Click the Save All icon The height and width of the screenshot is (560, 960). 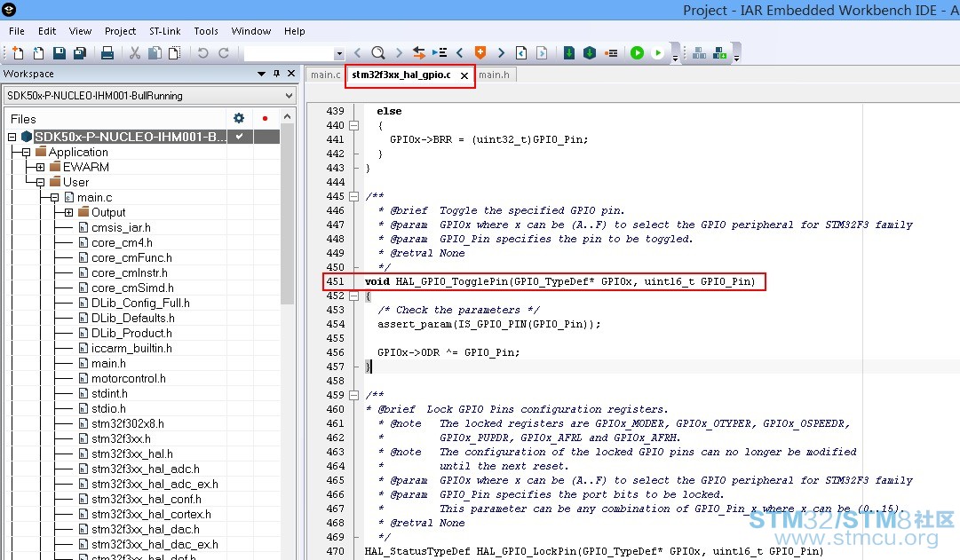pyautogui.click(x=80, y=53)
